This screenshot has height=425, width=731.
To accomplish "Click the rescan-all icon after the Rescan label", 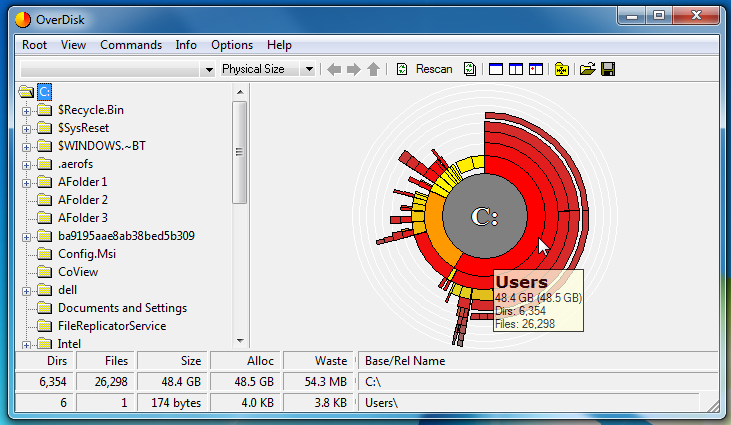I will pyautogui.click(x=470, y=69).
